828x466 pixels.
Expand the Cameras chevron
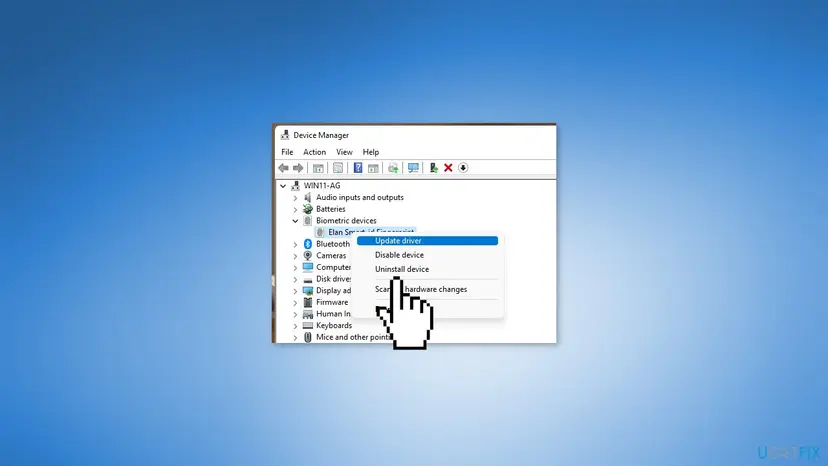point(296,256)
